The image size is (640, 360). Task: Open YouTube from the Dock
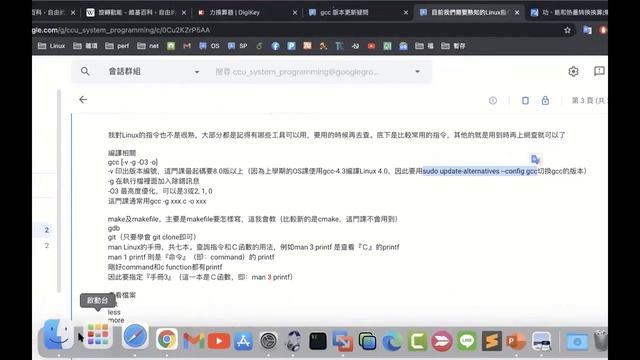click(x=219, y=341)
